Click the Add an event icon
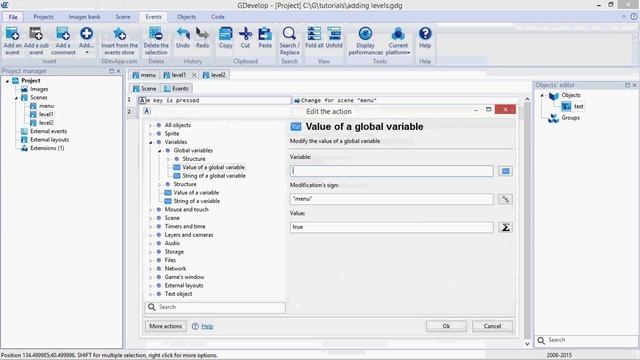 12,34
